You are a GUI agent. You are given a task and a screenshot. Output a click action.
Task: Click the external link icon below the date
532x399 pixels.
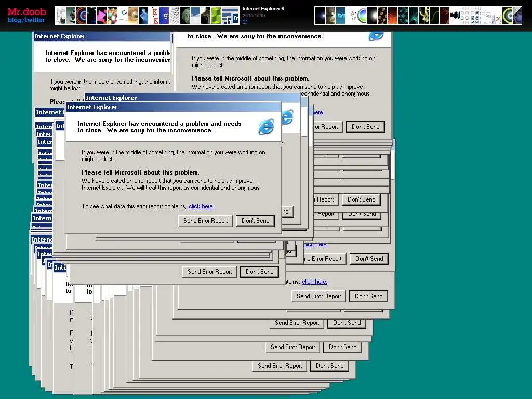pos(245,22)
